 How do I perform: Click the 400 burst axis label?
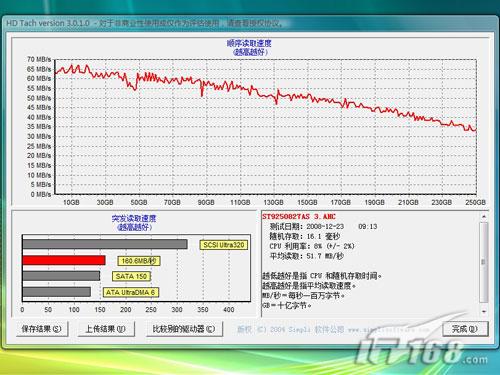(x=229, y=310)
